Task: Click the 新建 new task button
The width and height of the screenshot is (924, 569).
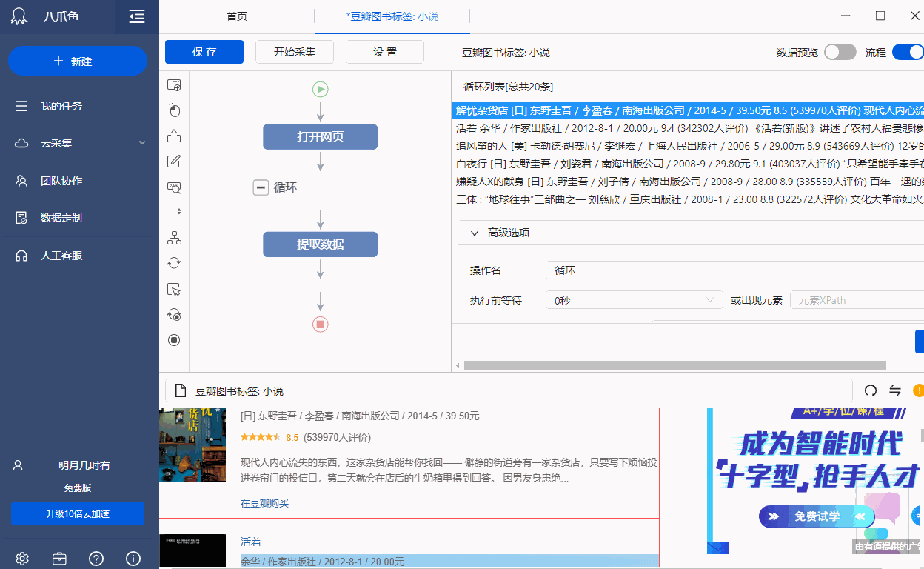Action: [x=78, y=61]
